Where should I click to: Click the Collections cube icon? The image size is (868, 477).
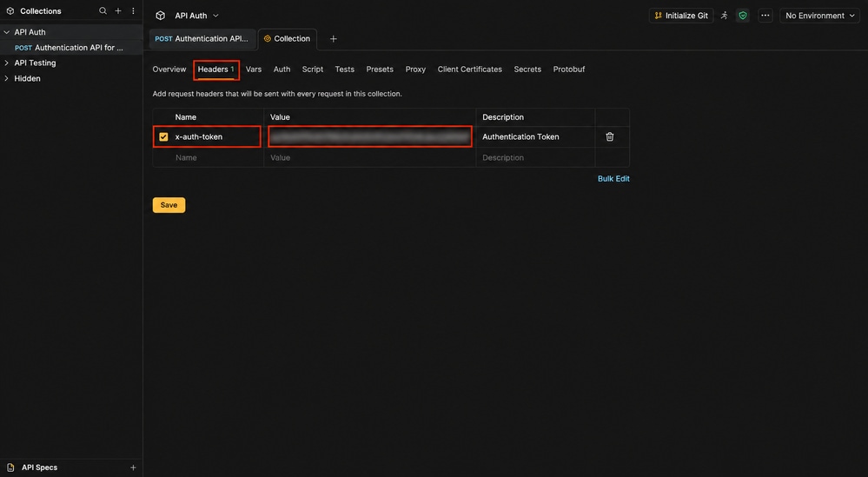10,10
